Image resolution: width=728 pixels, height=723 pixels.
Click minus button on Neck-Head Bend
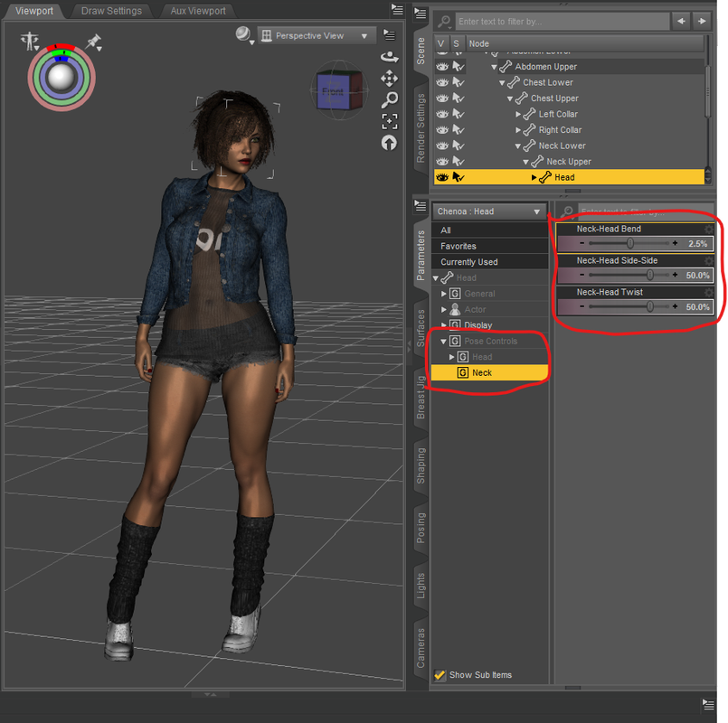pos(581,243)
